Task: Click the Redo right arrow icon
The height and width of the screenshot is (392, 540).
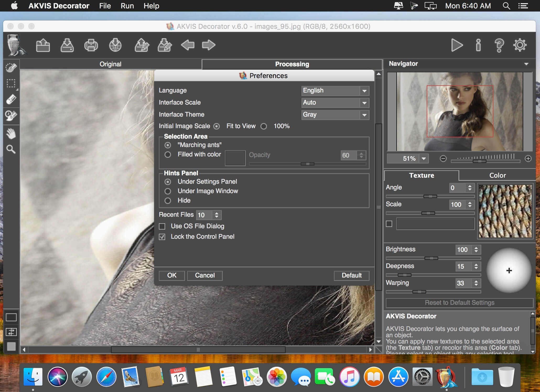Action: pyautogui.click(x=209, y=45)
